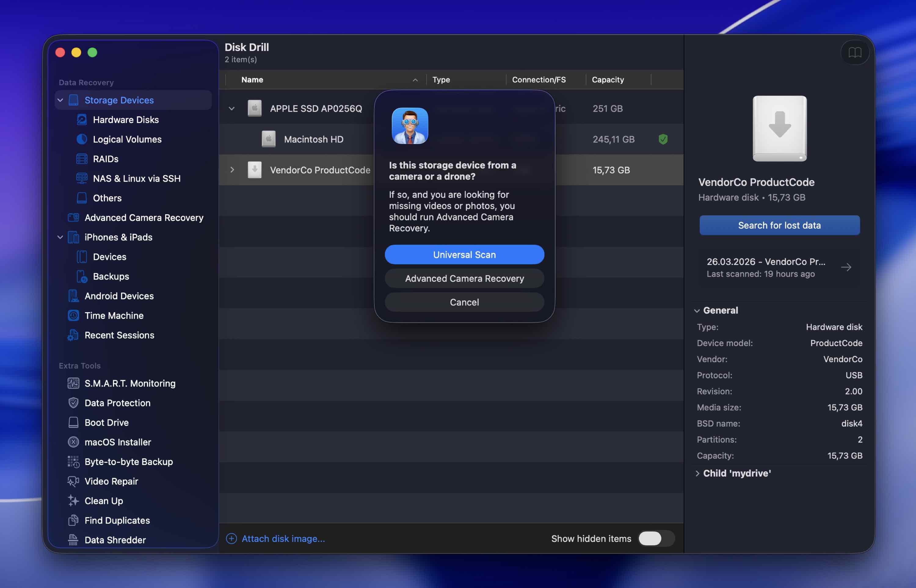Sort by the Type column header

[441, 79]
